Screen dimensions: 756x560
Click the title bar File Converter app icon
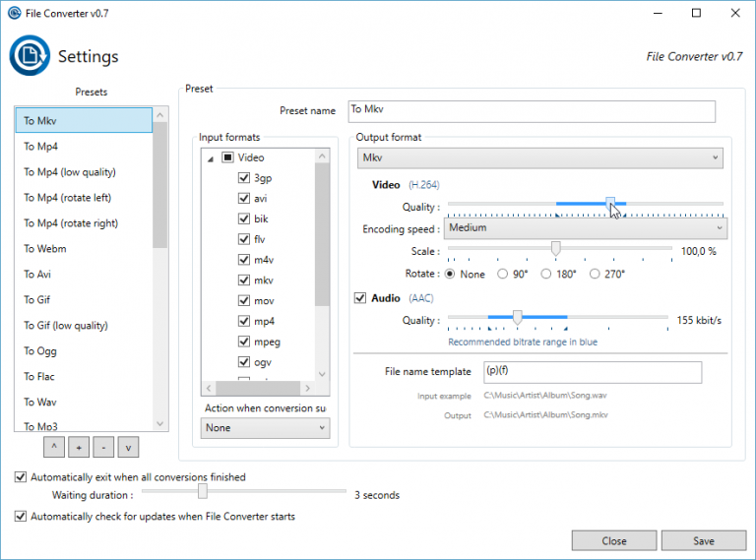(x=15, y=13)
